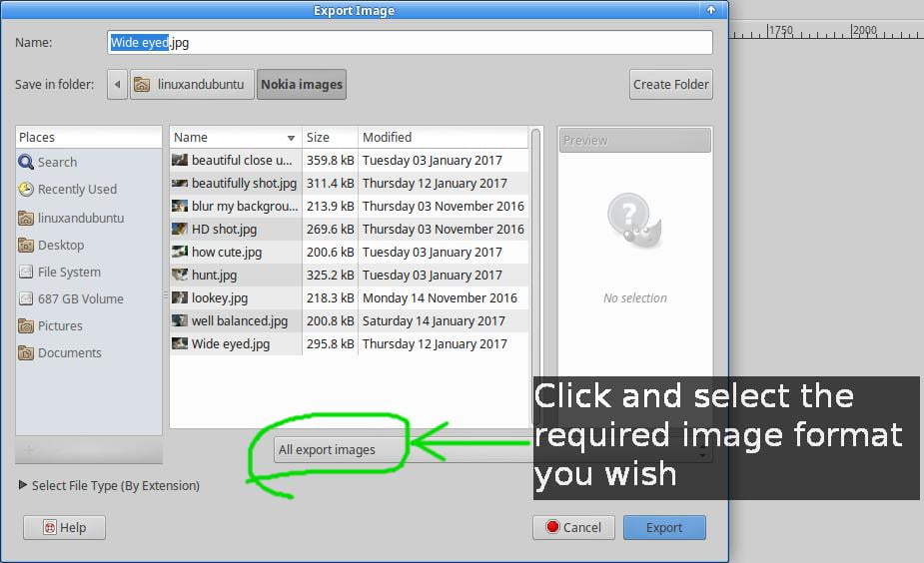The width and height of the screenshot is (924, 563).
Task: Click the date Saturday 14 January 2017
Action: point(434,321)
